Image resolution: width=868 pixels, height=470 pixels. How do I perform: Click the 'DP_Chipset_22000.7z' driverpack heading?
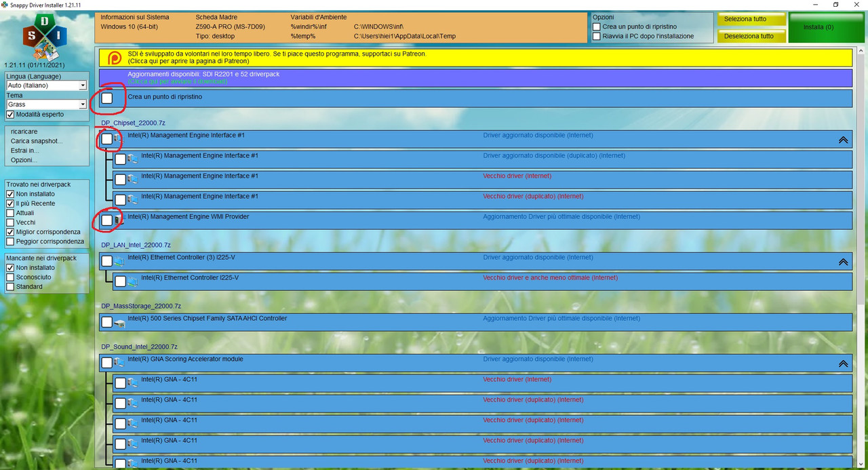[134, 123]
